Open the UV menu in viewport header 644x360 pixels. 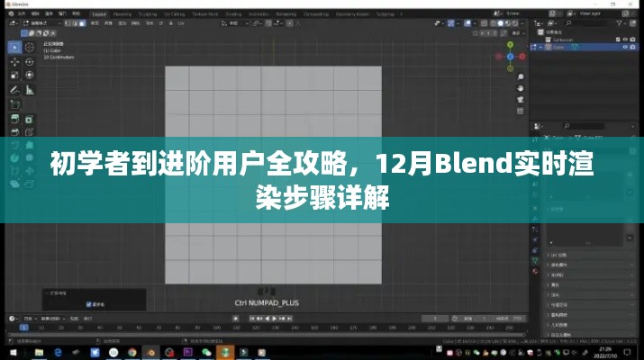(181, 23)
